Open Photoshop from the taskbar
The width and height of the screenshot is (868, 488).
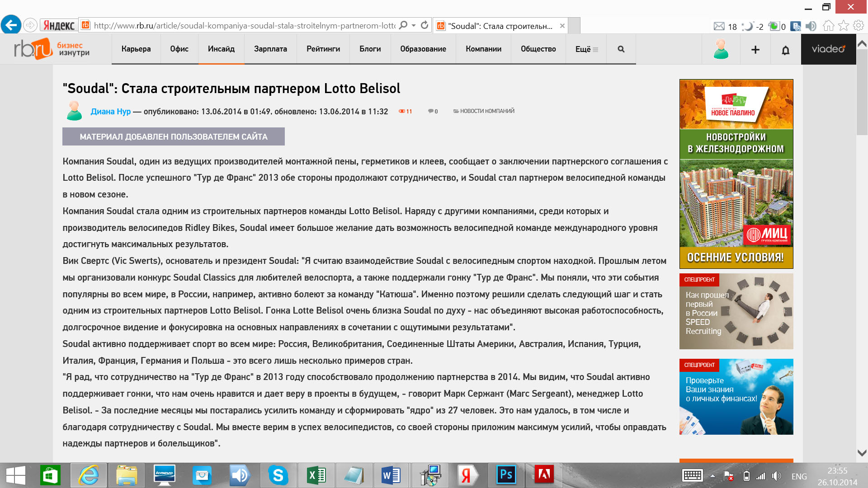coord(506,475)
